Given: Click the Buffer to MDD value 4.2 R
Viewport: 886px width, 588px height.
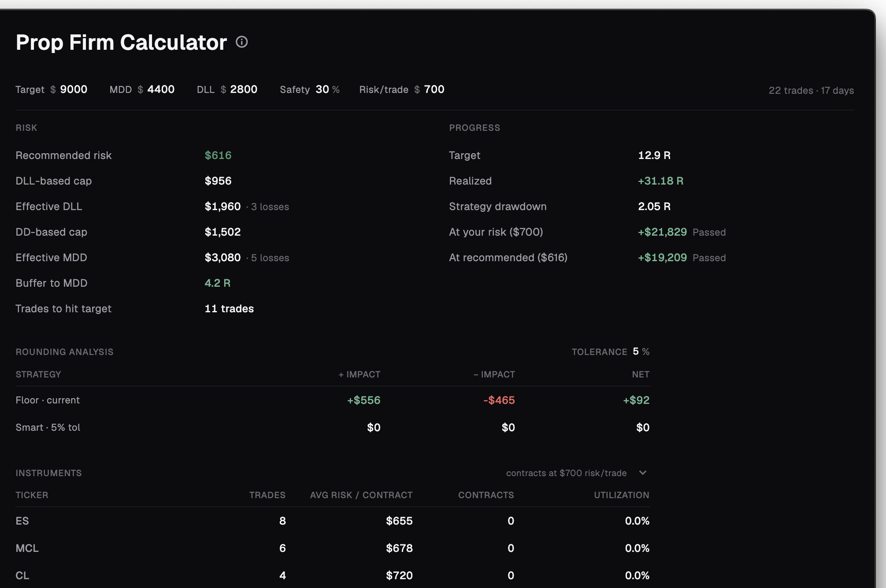Looking at the screenshot, I should [218, 283].
